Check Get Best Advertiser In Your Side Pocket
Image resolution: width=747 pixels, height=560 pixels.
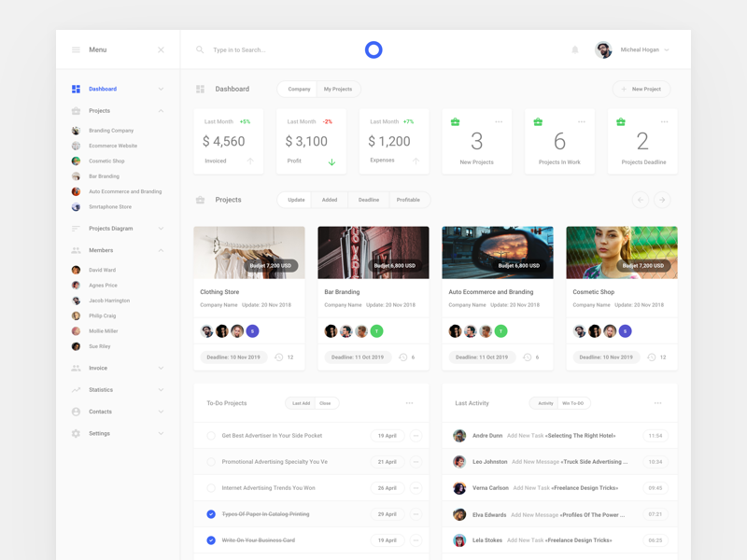coord(211,436)
